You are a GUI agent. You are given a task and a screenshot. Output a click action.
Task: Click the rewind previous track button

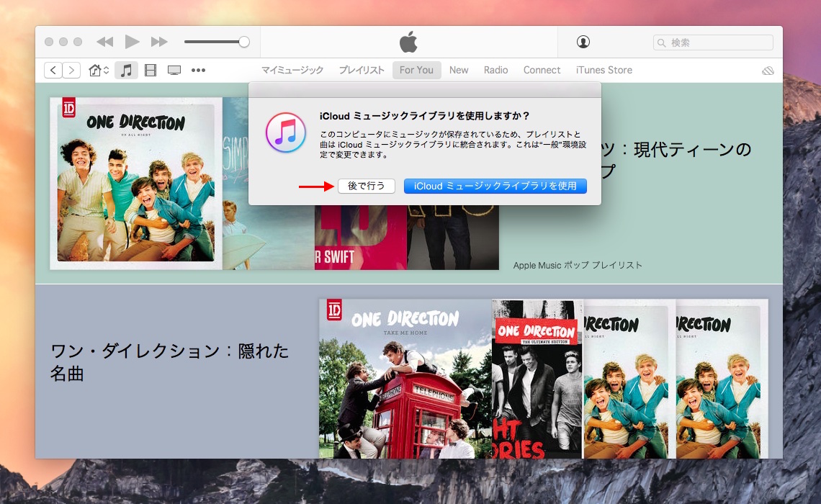[105, 42]
